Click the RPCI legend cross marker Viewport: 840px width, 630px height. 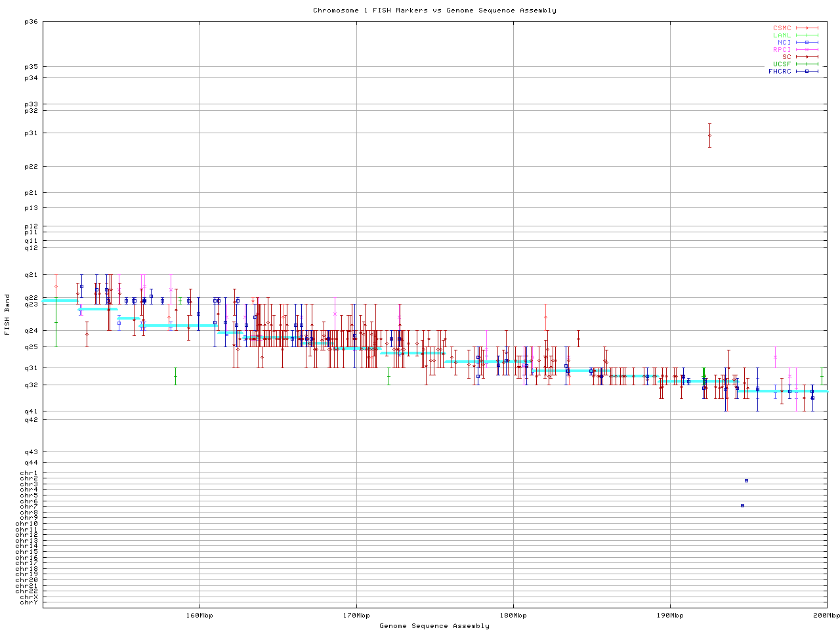pyautogui.click(x=807, y=50)
